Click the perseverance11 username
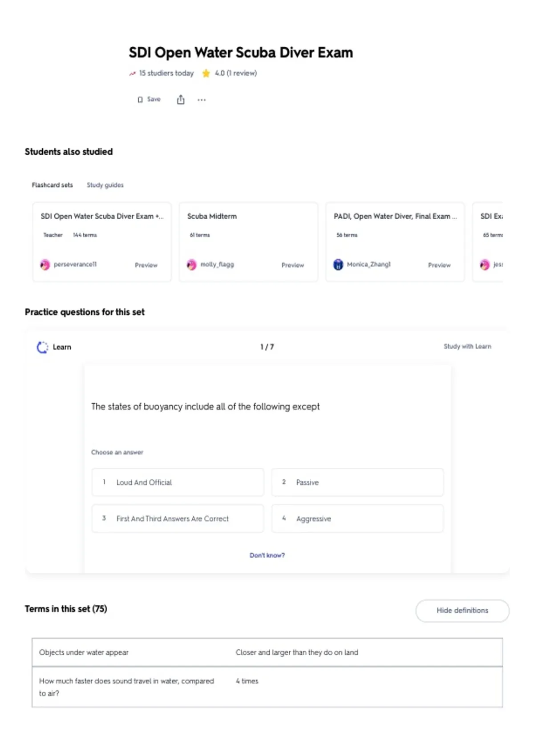This screenshot has width=534, height=756. (75, 264)
